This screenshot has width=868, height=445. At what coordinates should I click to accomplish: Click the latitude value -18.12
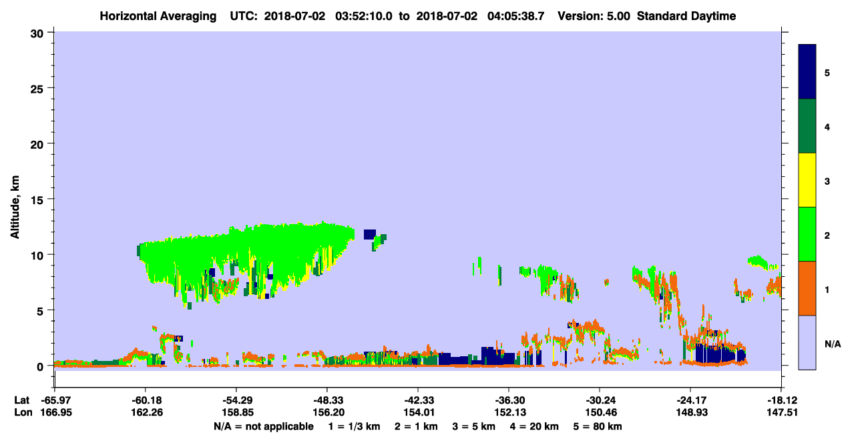[781, 400]
